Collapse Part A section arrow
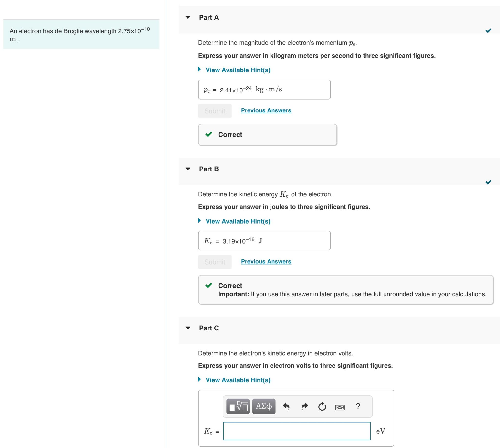 pyautogui.click(x=188, y=18)
